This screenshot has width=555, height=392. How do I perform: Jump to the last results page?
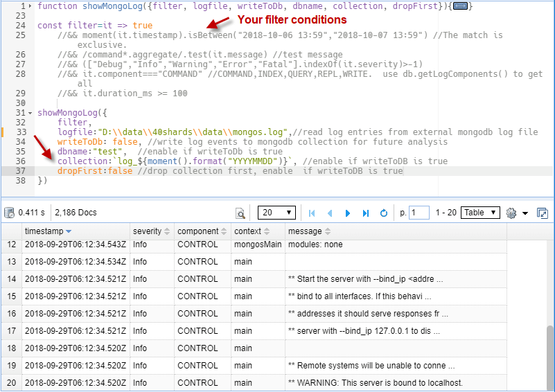click(366, 213)
